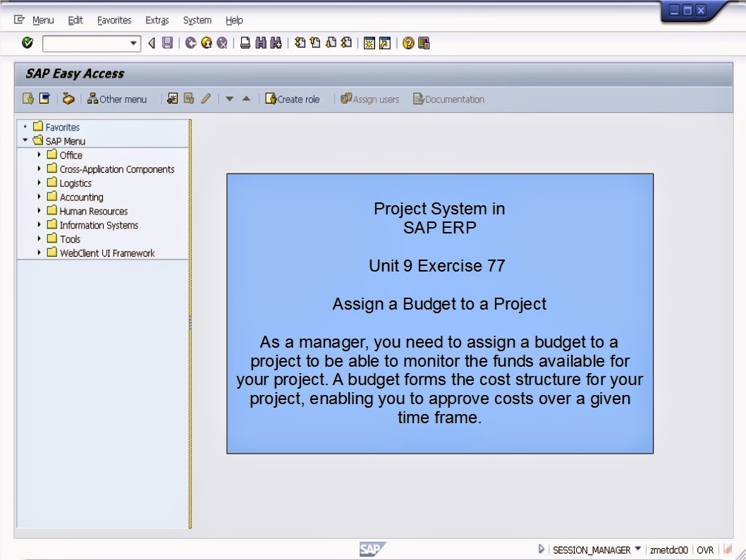Click the window menu icon left of Menu
The image size is (746, 560).
[x=19, y=20]
